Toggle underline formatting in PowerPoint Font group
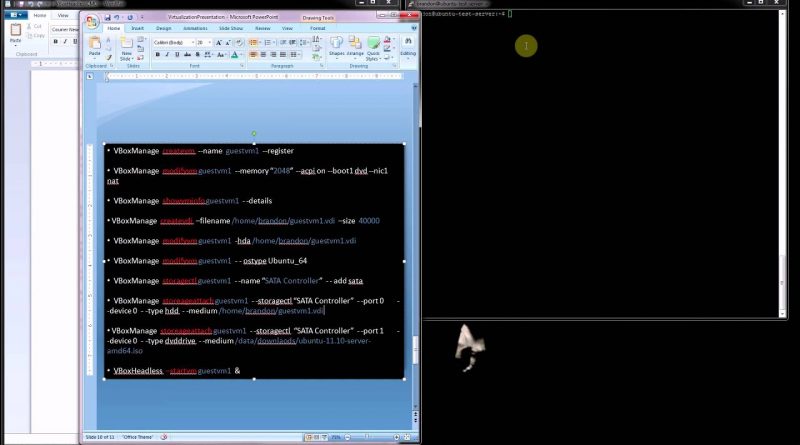 tap(177, 54)
